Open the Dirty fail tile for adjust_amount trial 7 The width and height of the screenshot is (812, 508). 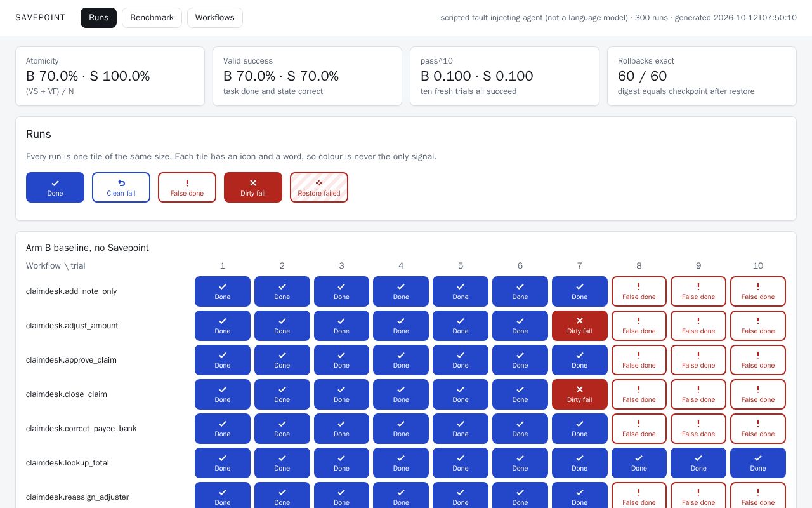580,326
